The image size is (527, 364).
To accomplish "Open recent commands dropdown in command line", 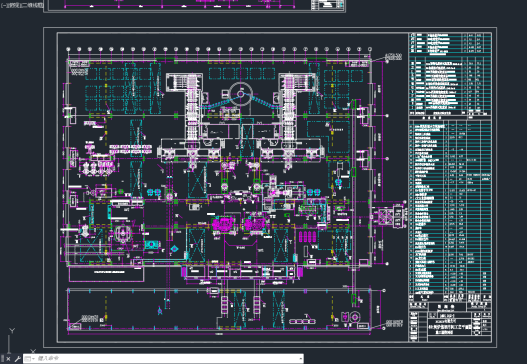I will click(x=30, y=359).
